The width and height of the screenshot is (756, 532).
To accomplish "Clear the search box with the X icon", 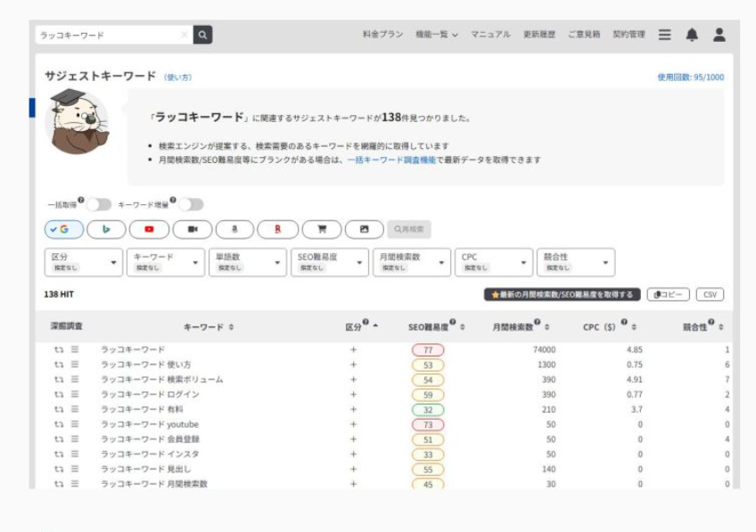I will (184, 35).
